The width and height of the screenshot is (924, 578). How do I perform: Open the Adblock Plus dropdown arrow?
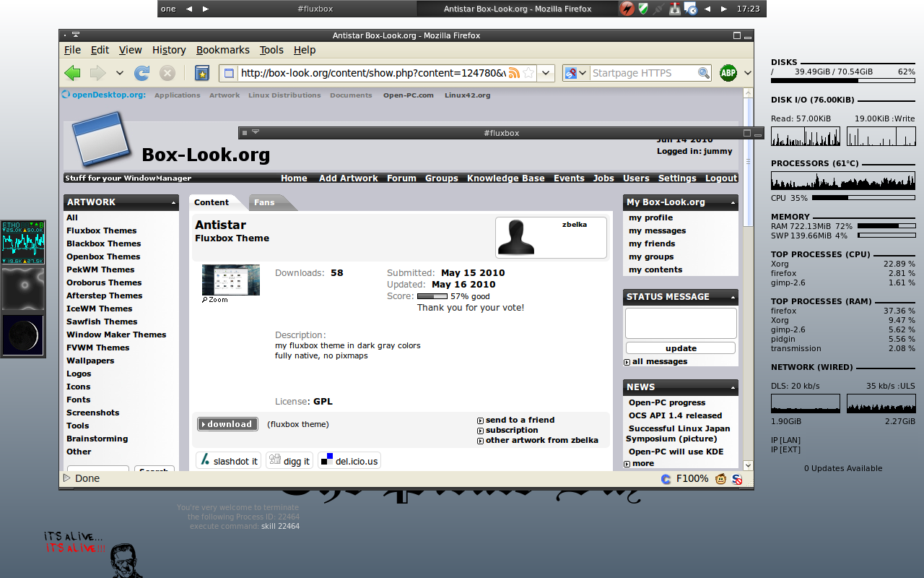click(x=748, y=73)
